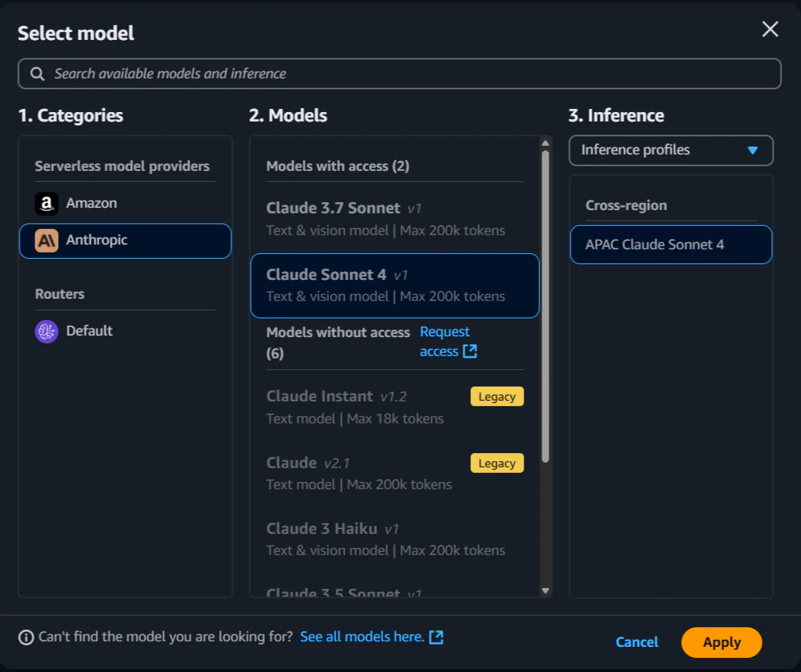Click the Amazon logo icon

[46, 203]
